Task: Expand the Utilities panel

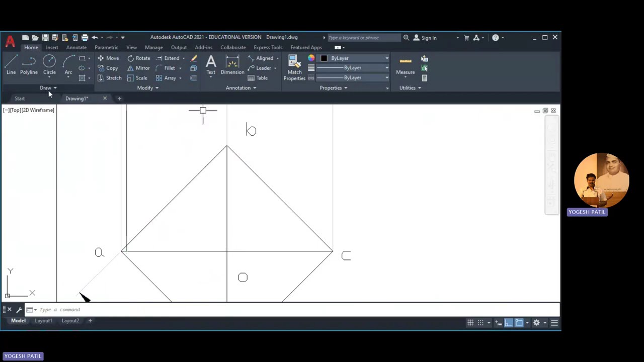Action: point(411,88)
